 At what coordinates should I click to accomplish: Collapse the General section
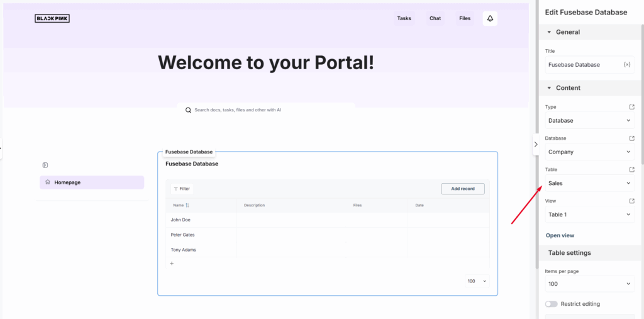click(x=549, y=32)
